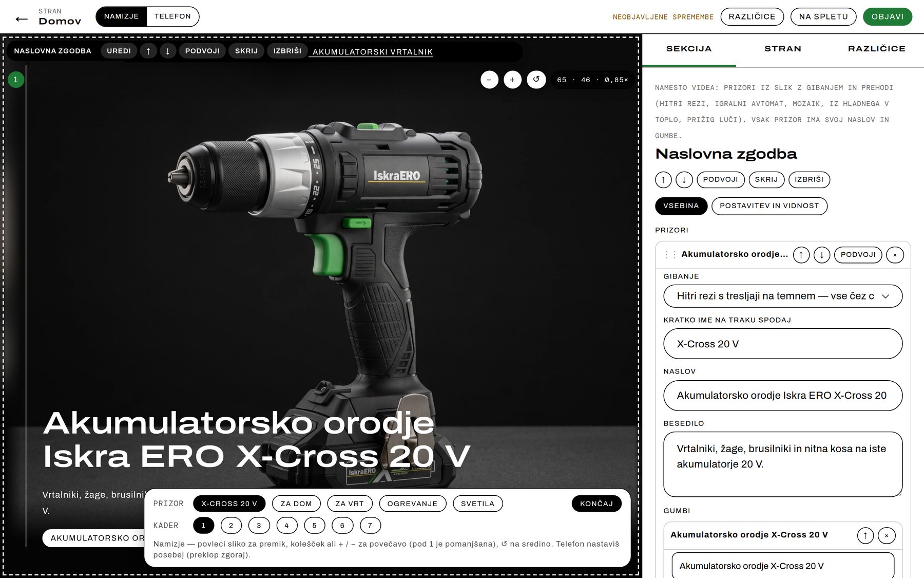Reset image to center with rotate icon
Screen dimensions: 924x578
click(x=536, y=80)
